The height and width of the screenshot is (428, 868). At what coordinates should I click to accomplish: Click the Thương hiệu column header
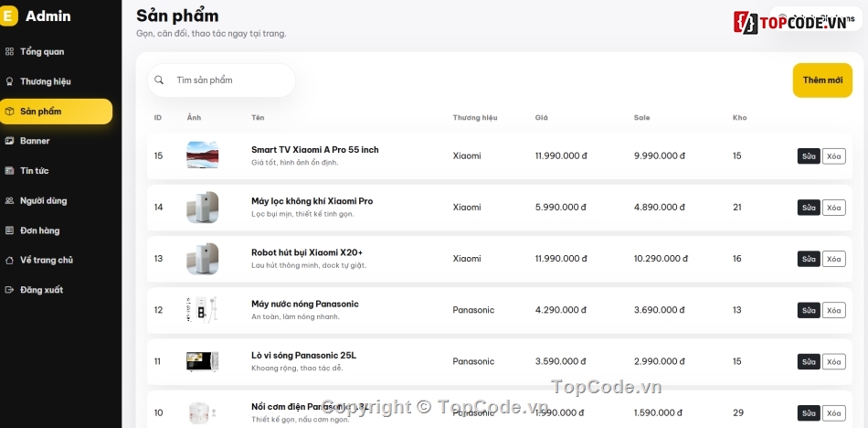coord(475,118)
